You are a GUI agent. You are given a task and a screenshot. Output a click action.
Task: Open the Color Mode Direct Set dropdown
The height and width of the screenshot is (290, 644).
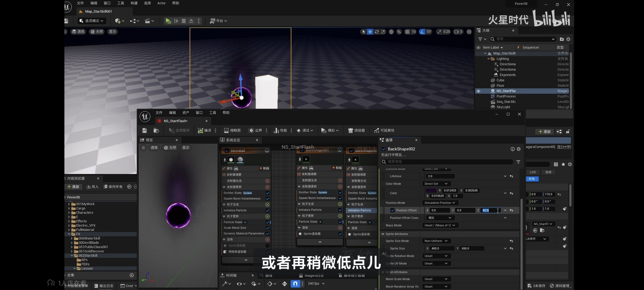(436, 184)
